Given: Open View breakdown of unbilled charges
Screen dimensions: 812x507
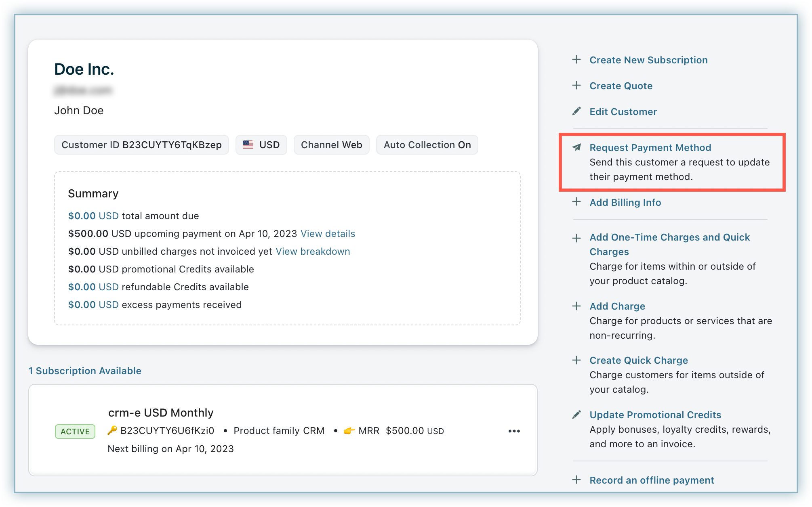Looking at the screenshot, I should 313,251.
